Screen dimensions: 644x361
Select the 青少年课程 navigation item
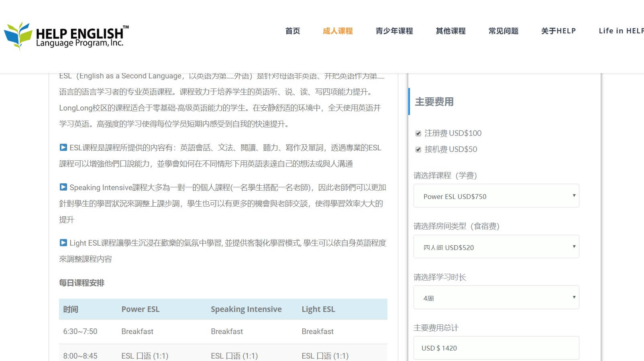(394, 31)
